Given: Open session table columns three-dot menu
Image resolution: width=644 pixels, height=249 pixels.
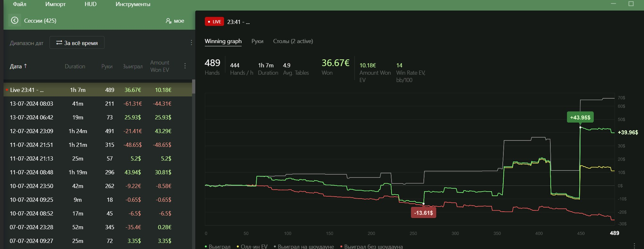Looking at the screenshot, I should point(185,66).
